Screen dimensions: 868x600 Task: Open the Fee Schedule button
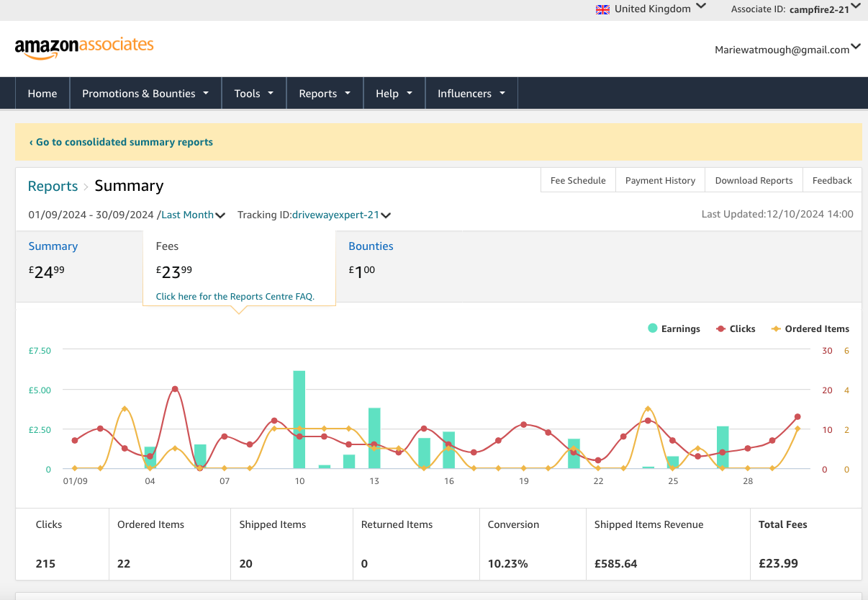pos(578,180)
